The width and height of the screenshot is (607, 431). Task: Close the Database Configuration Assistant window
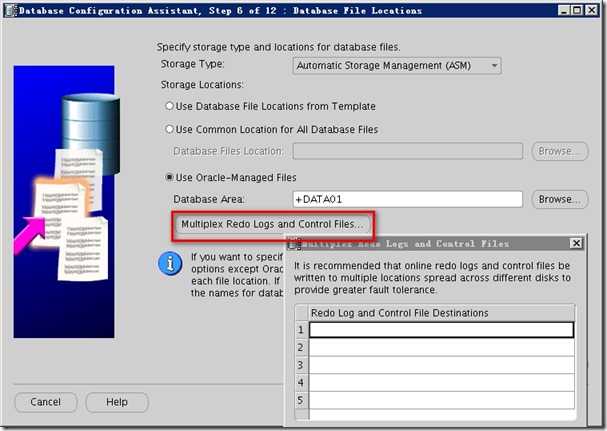coord(591,10)
